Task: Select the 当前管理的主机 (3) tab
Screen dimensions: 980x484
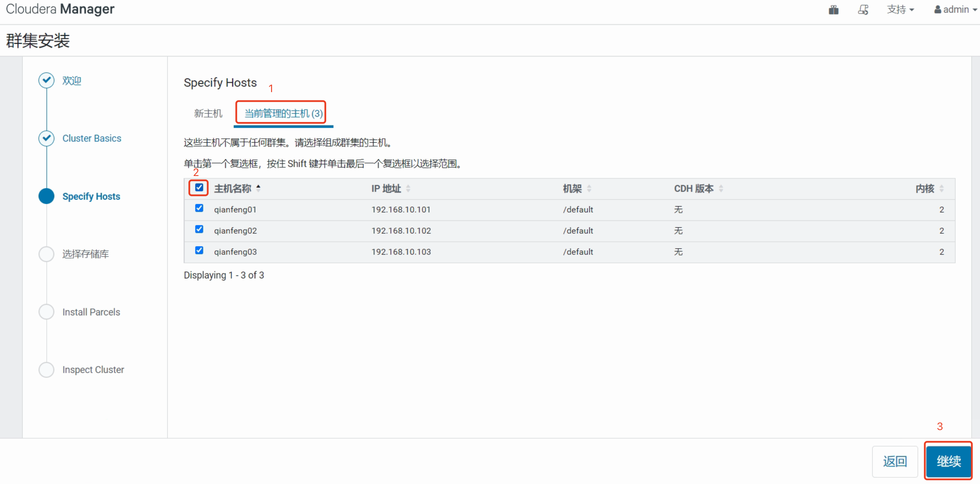Action: tap(283, 114)
